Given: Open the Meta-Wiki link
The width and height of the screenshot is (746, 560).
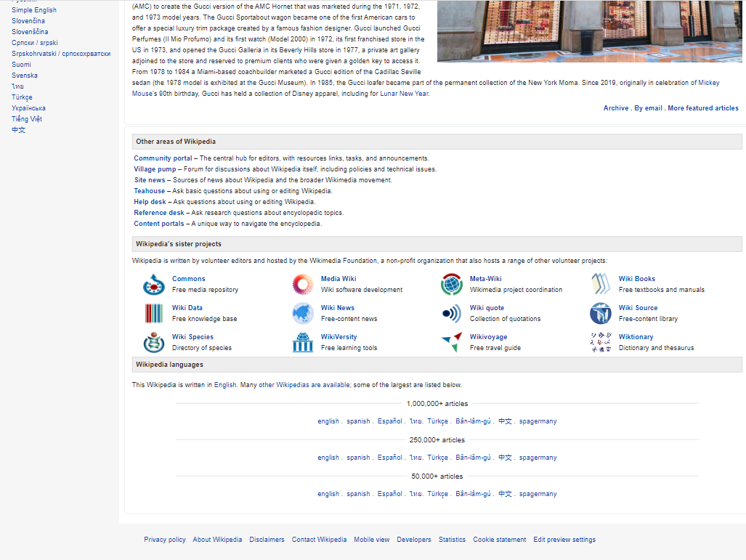Looking at the screenshot, I should click(486, 279).
